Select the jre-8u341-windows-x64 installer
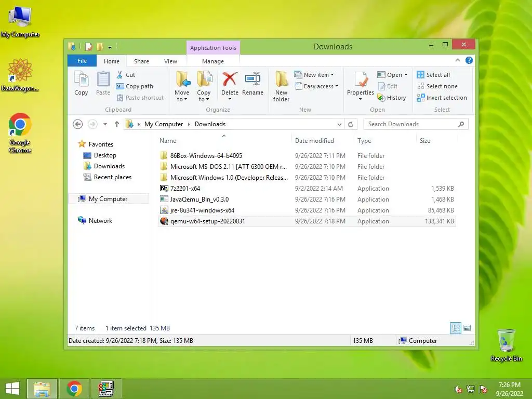This screenshot has width=532, height=399. [307, 210]
